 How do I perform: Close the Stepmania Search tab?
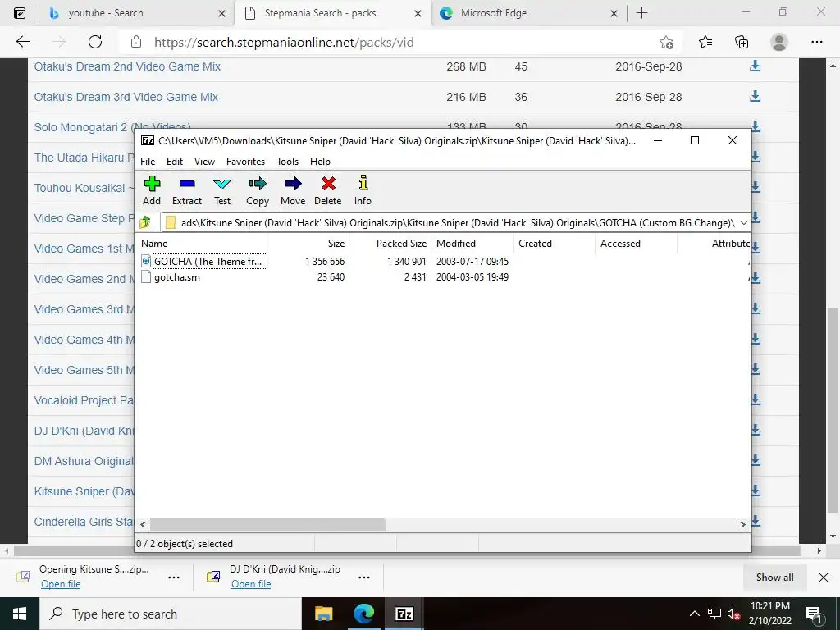click(x=418, y=14)
